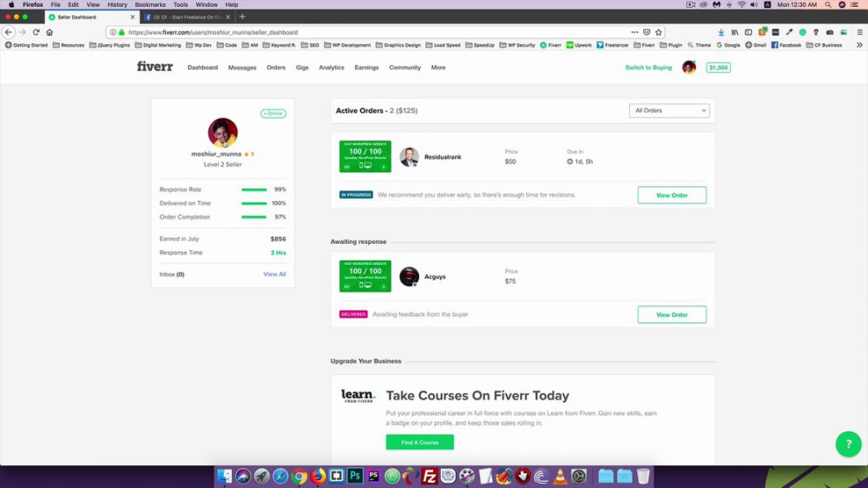The height and width of the screenshot is (488, 868).
Task: Open the Firefox library icon
Action: click(x=734, y=32)
